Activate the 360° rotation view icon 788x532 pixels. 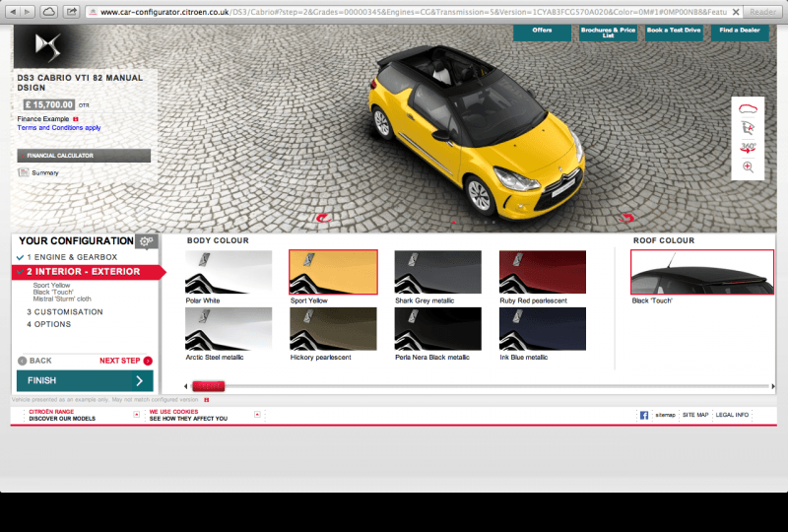tap(748, 148)
